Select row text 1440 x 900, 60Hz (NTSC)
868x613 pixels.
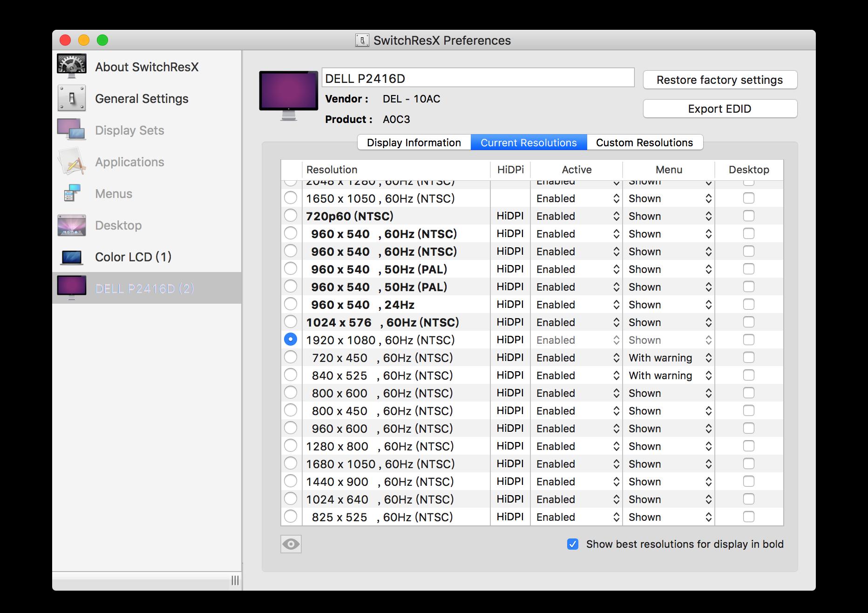point(380,482)
